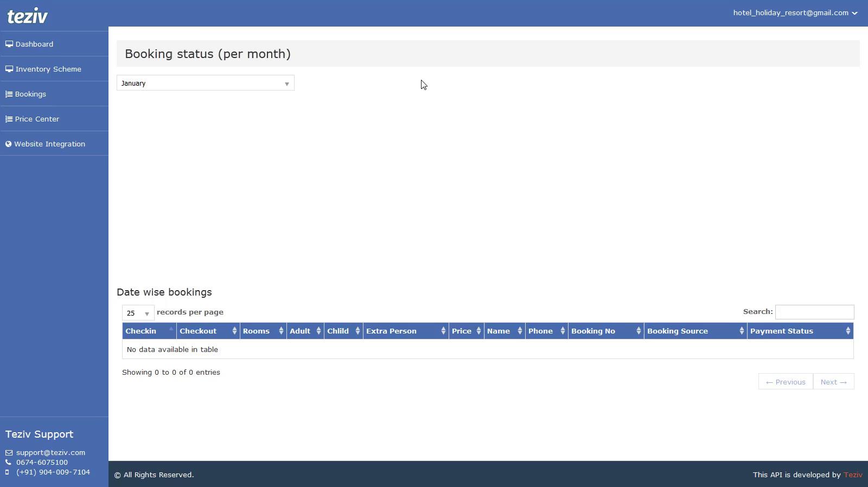Click phone number 0674-6075100
868x487 pixels.
[42, 462]
